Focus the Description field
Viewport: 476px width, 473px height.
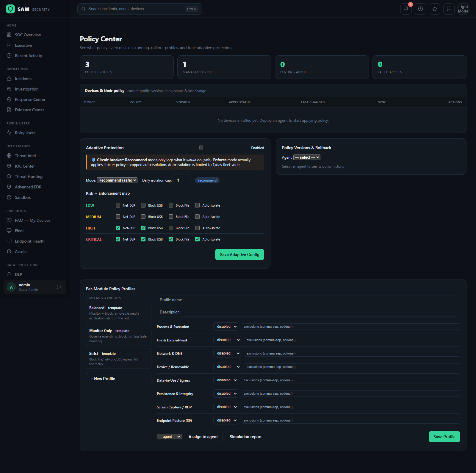[308, 312]
